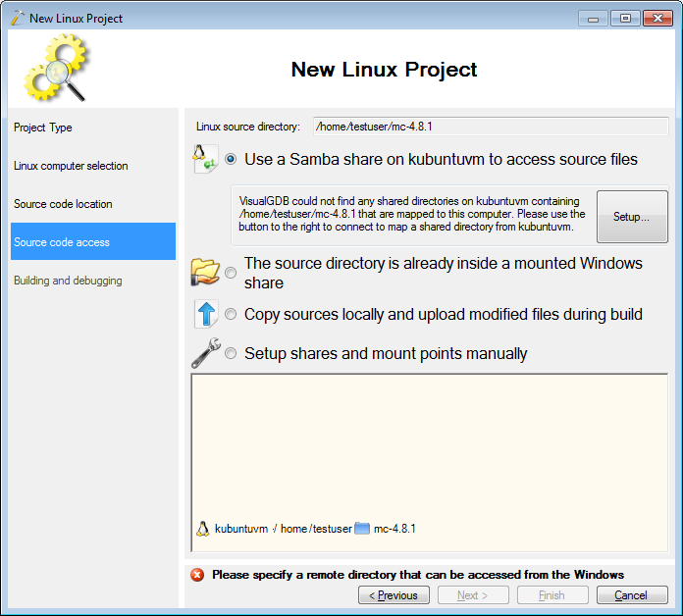Select Setup shares and mount points manually
The width and height of the screenshot is (683, 616).
(231, 353)
